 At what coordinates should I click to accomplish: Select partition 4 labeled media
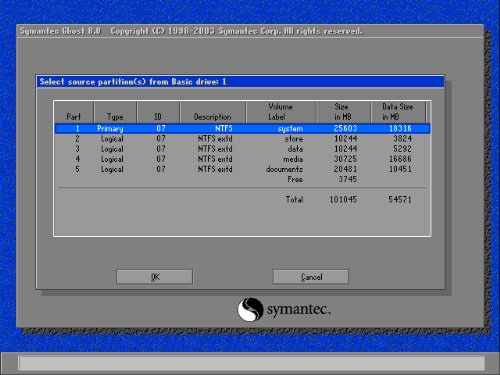[x=242, y=159]
